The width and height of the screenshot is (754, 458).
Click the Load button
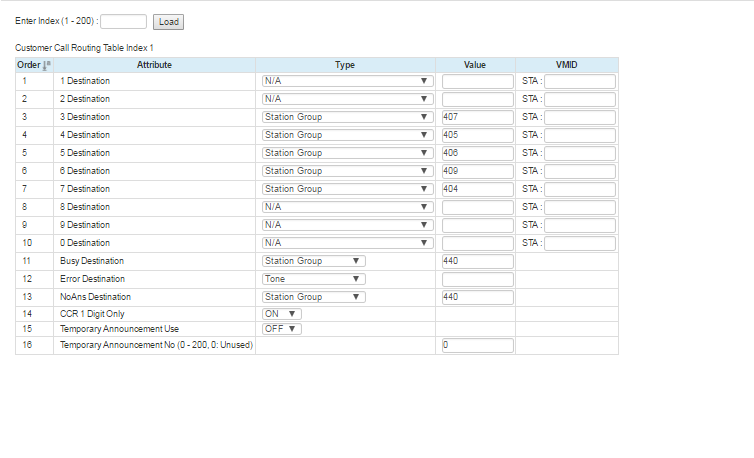coord(168,21)
